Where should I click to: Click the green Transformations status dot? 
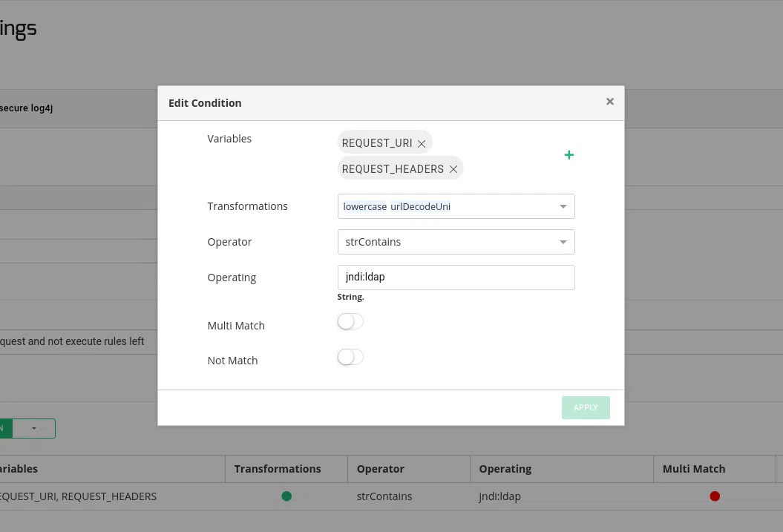click(x=286, y=496)
